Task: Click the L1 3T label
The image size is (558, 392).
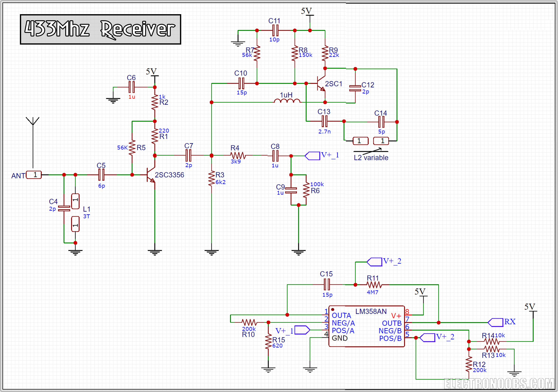Action: (87, 212)
